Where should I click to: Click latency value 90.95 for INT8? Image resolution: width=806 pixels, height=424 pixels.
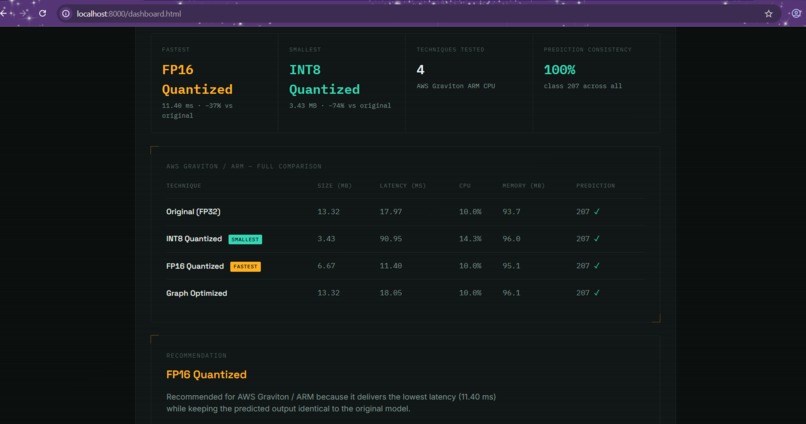click(391, 239)
